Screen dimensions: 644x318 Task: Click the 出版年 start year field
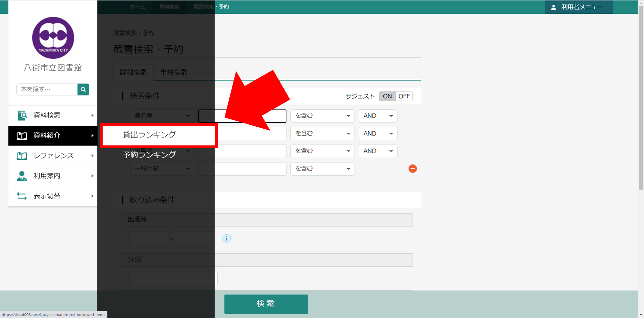click(x=149, y=238)
